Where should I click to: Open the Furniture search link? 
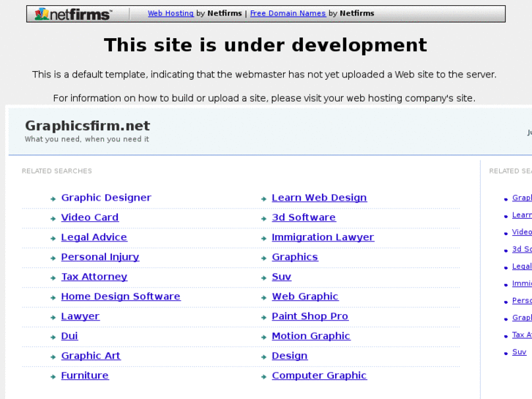point(85,376)
